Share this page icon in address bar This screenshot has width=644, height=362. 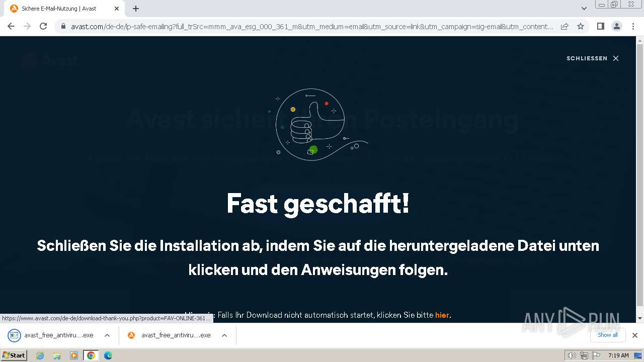[565, 26]
